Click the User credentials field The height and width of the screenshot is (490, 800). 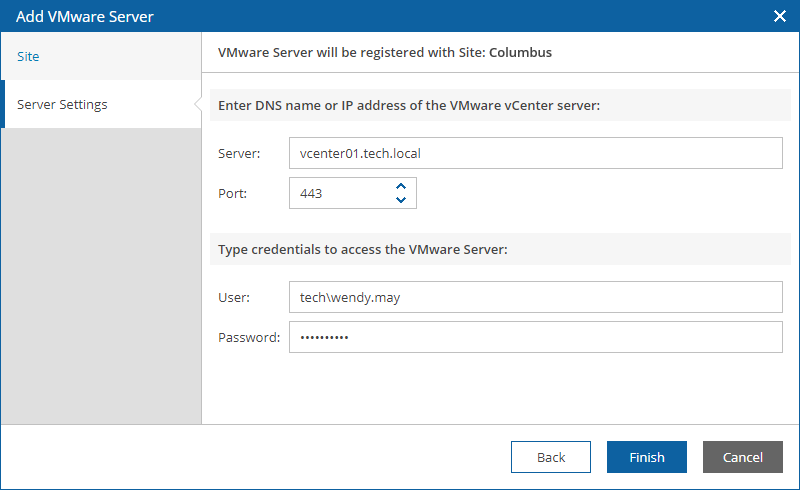536,297
